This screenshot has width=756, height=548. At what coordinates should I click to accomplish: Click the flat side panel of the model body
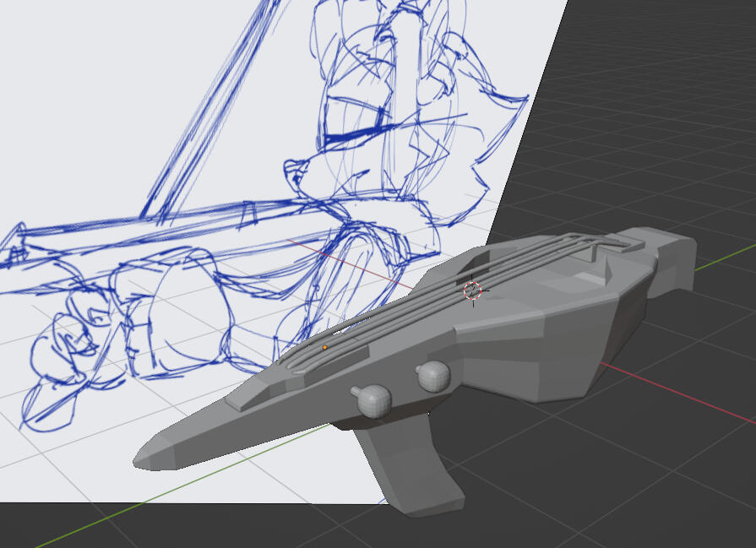click(541, 355)
